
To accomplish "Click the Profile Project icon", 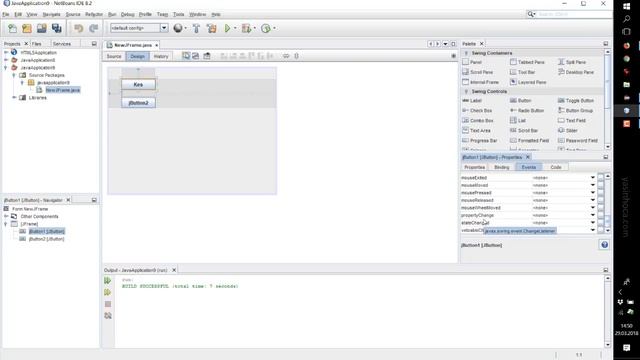I will 266,28.
